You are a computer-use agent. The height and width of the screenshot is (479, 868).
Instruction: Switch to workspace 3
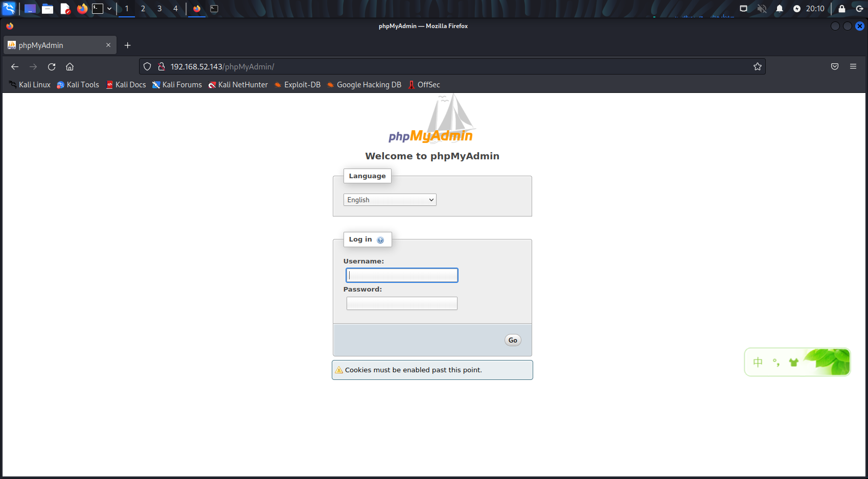tap(159, 9)
